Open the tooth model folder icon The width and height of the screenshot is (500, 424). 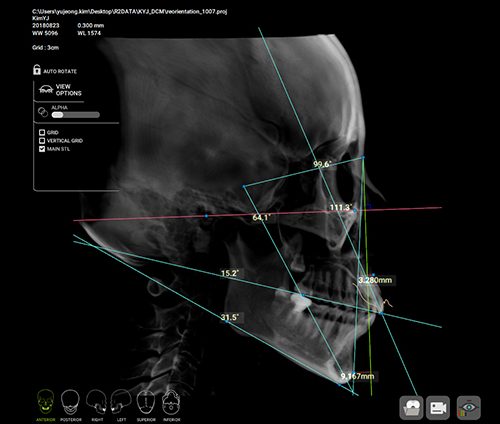(x=412, y=408)
